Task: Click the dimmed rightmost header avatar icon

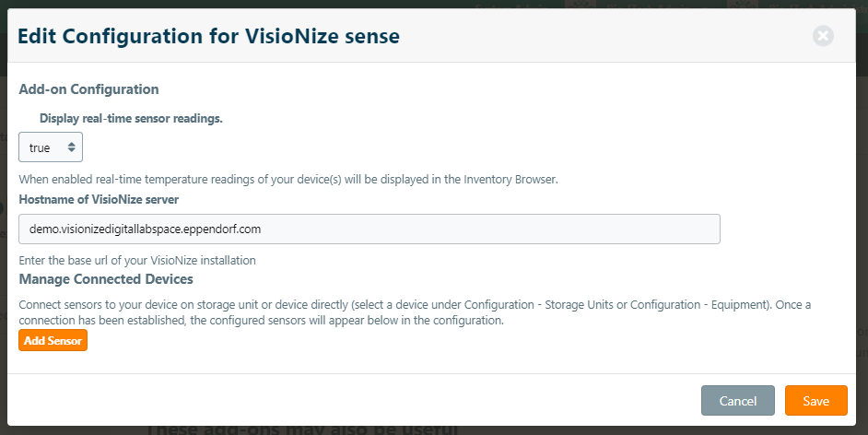Action: tap(740, 5)
